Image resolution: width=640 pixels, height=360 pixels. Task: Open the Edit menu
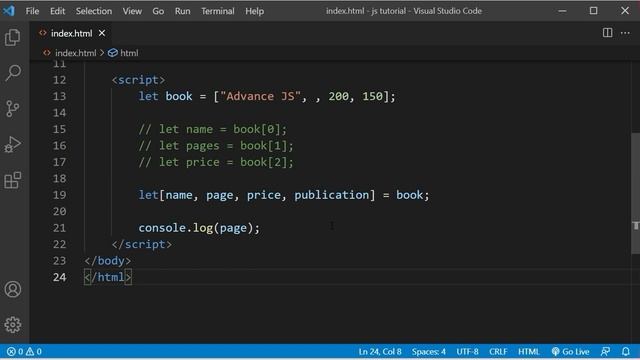58,11
